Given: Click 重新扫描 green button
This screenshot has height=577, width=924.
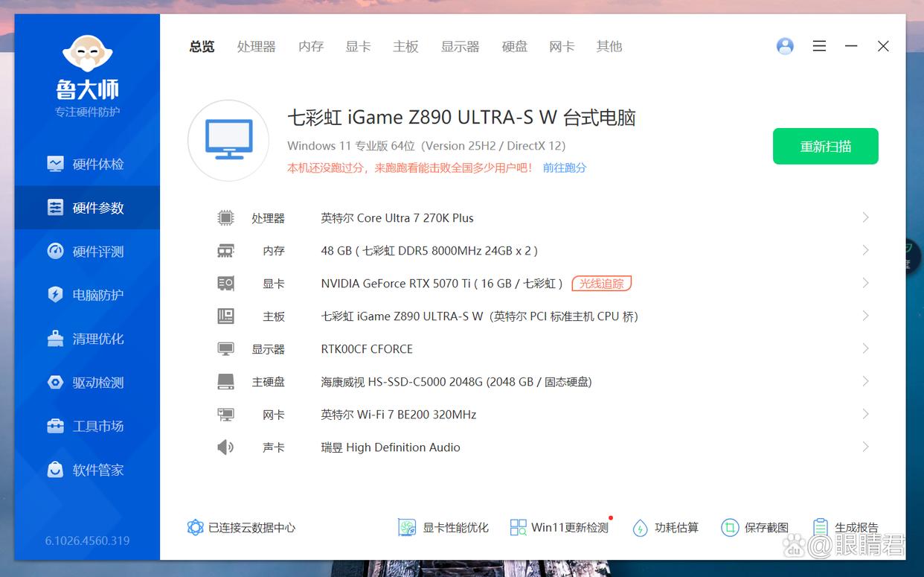Looking at the screenshot, I should 826,146.
